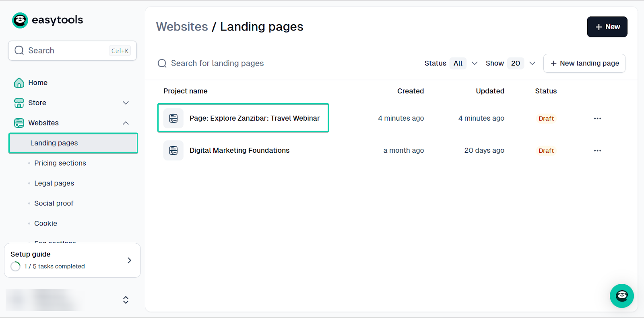Open Cookie in sidebar
The image size is (644, 318).
click(x=45, y=224)
